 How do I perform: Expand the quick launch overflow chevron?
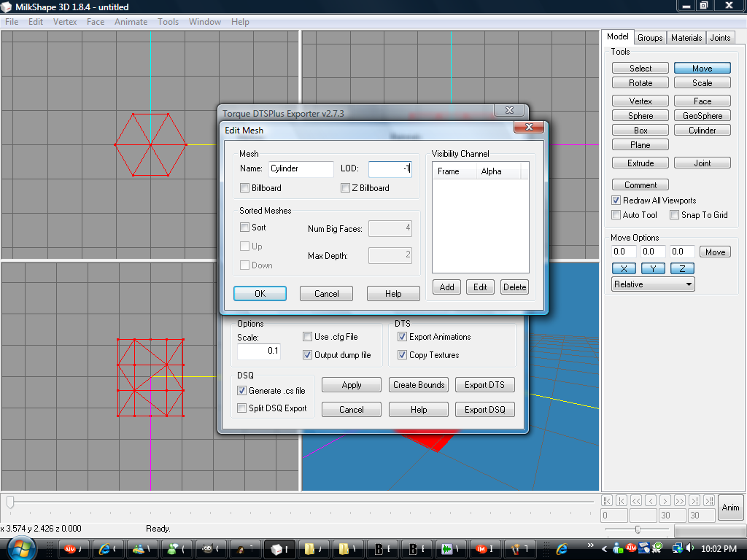pyautogui.click(x=591, y=545)
